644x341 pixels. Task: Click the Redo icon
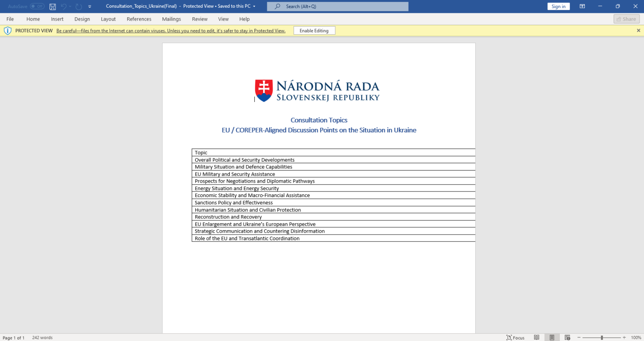[x=79, y=6]
